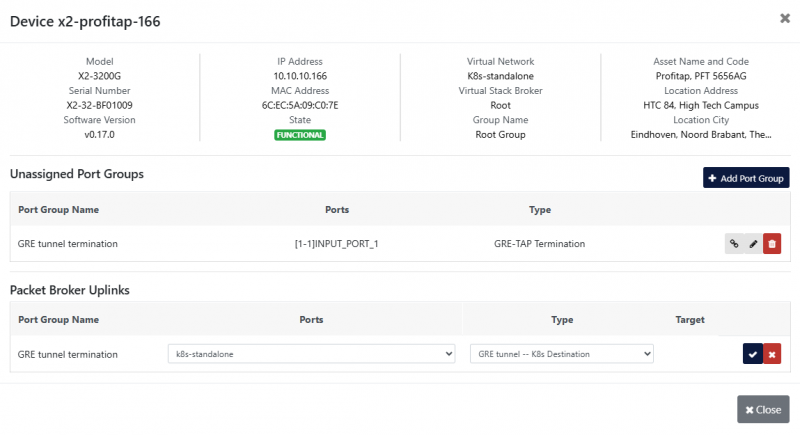Click the serial number X2-32-BF01009
Image resolution: width=800 pixels, height=435 pixels.
click(100, 105)
